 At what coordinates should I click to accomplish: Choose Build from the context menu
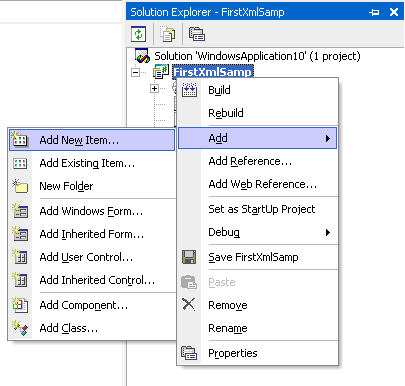click(x=257, y=90)
